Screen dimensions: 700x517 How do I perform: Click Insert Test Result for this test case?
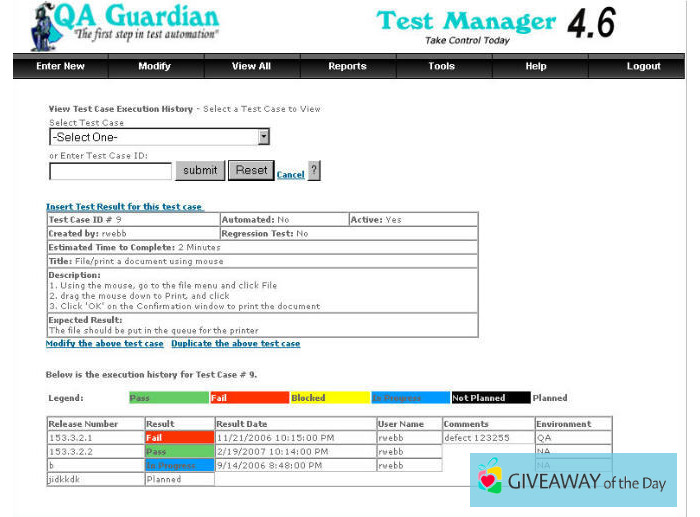click(x=124, y=207)
